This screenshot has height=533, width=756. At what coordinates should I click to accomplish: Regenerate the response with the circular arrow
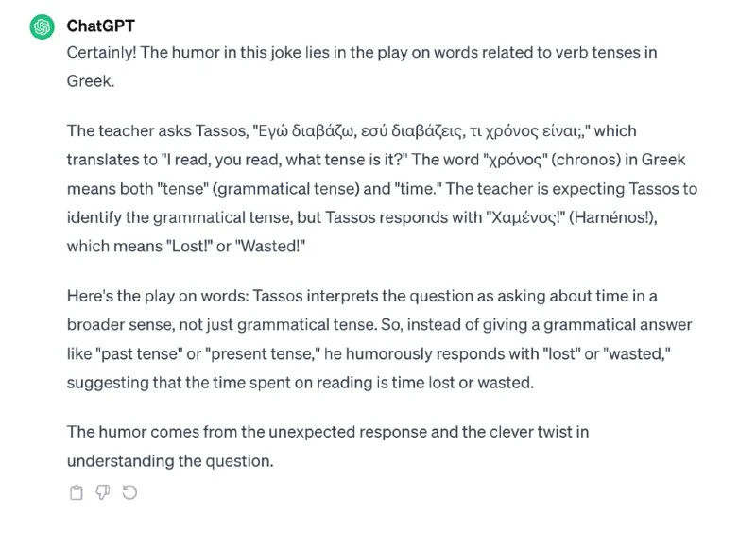[129, 492]
